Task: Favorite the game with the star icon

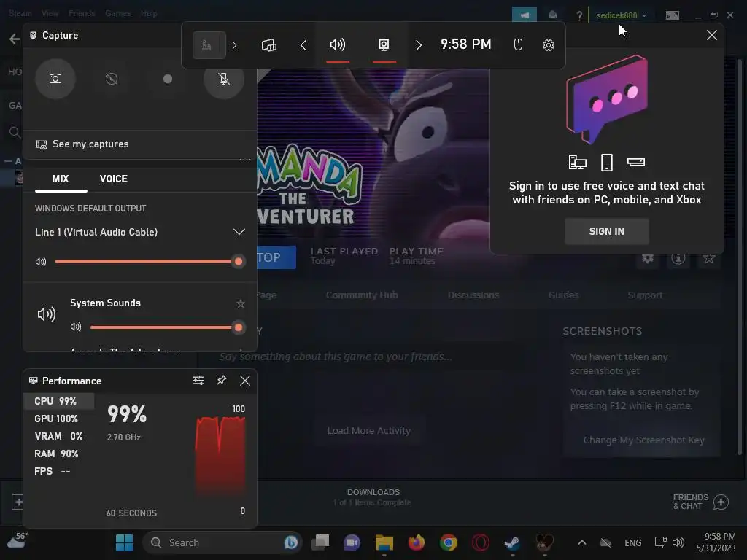Action: pos(709,258)
